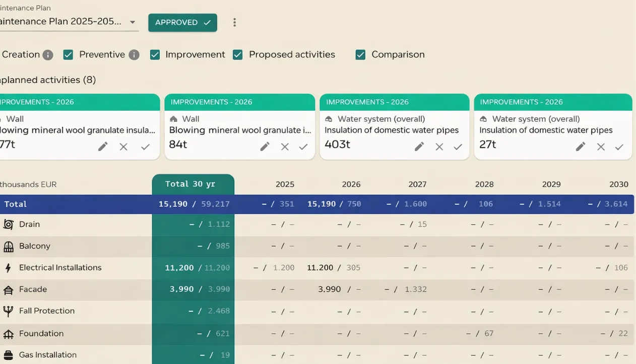Click the APPROVED status button
The width and height of the screenshot is (636, 364).
182,23
